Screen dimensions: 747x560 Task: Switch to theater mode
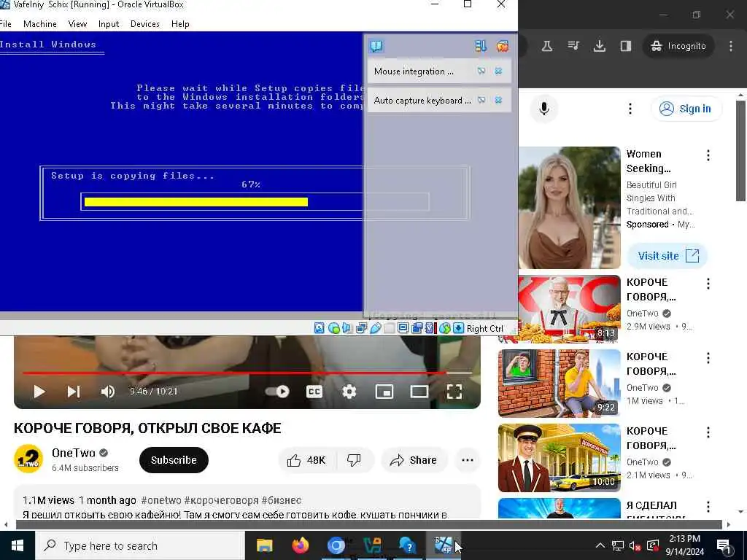(x=419, y=392)
